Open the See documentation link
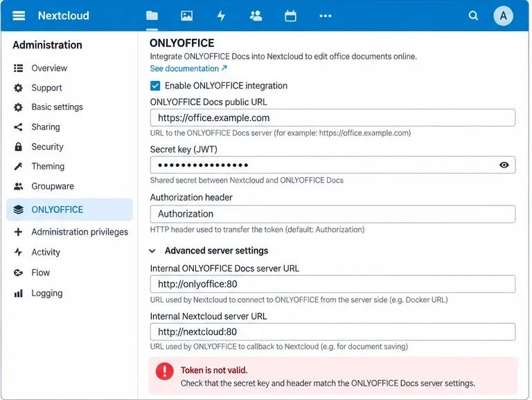Viewport: 532px width, 400px height. pyautogui.click(x=188, y=69)
